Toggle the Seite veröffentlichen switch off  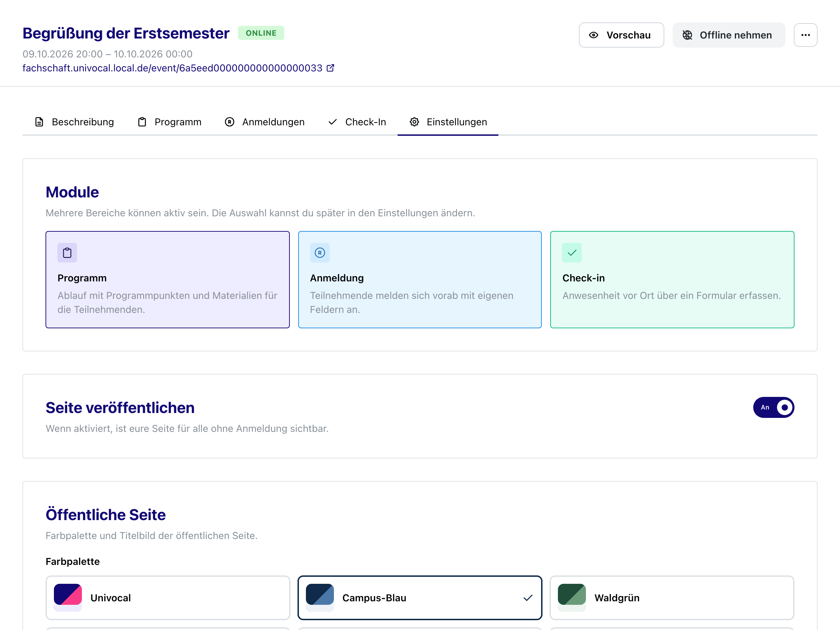[x=773, y=407]
